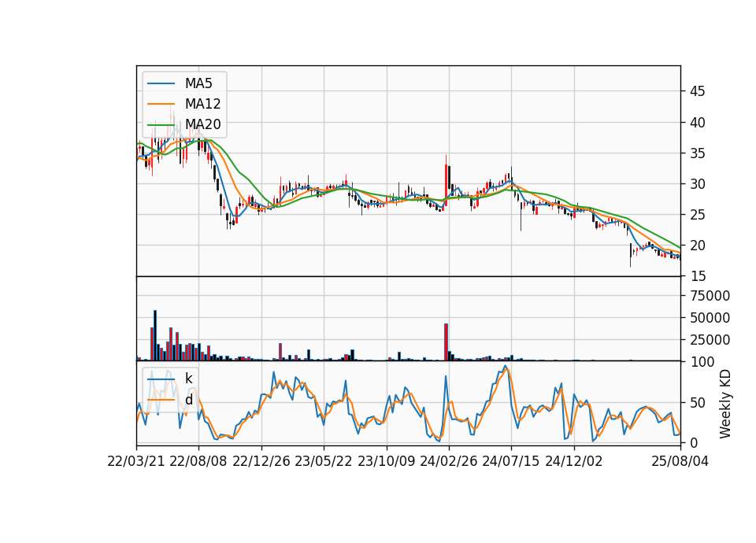Click the volume axis value 25000
The height and width of the screenshot is (543, 756).
710,340
